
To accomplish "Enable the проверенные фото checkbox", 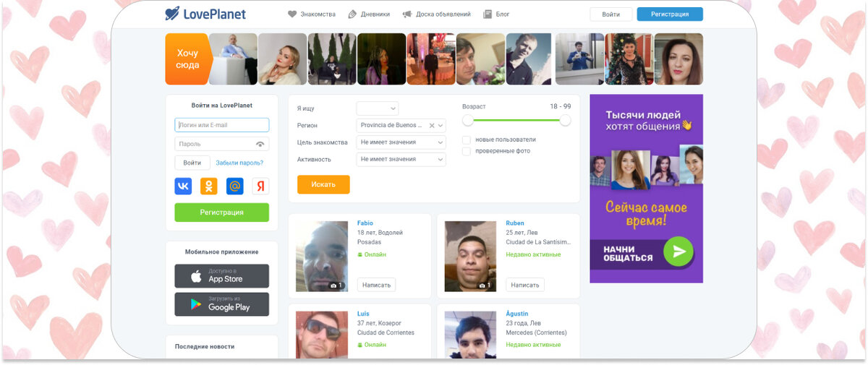I will 467,151.
